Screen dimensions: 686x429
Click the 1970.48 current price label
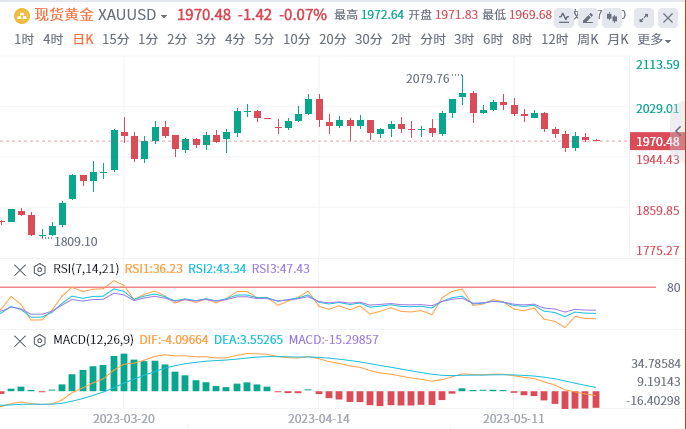tap(658, 141)
